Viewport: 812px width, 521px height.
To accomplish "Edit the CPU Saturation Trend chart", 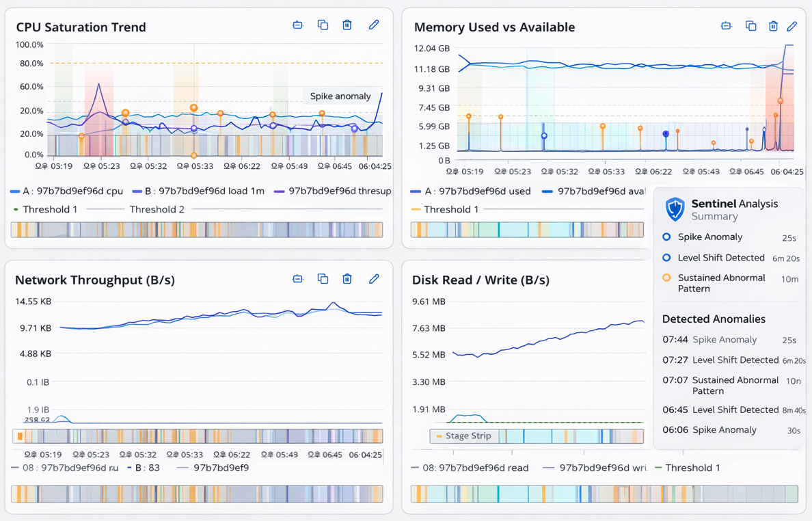I will (374, 25).
